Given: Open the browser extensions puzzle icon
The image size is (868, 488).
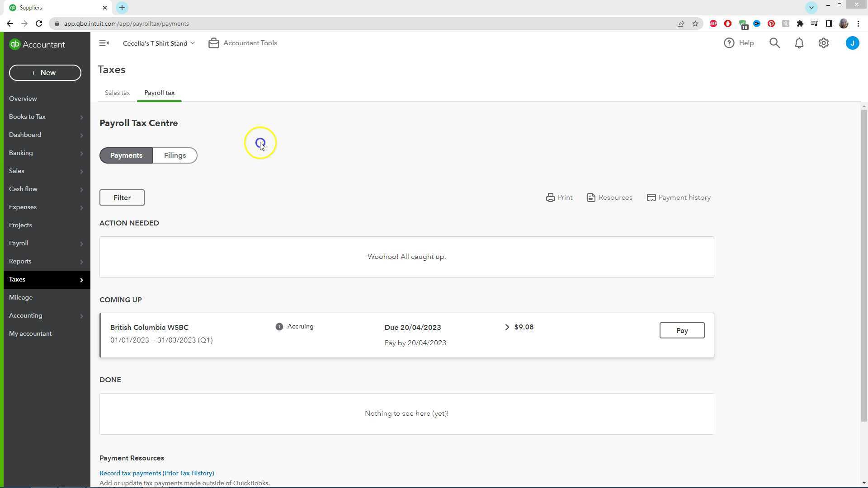Looking at the screenshot, I should coord(800,23).
